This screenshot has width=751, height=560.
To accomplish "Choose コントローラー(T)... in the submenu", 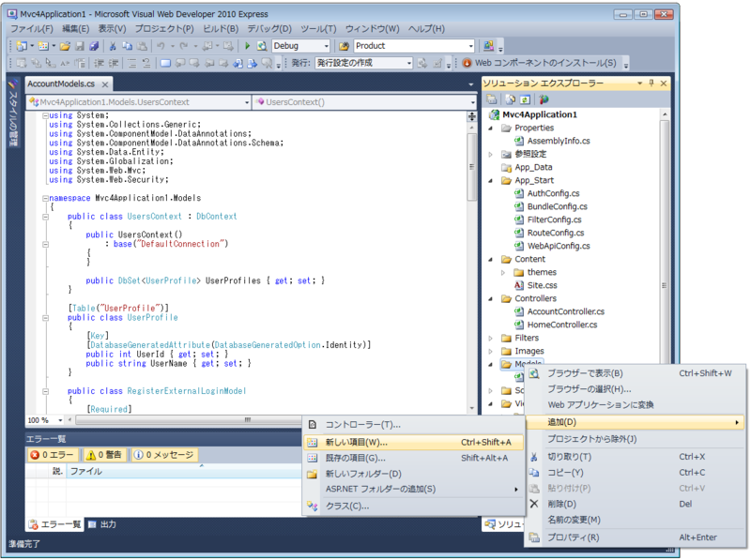I will [x=414, y=425].
